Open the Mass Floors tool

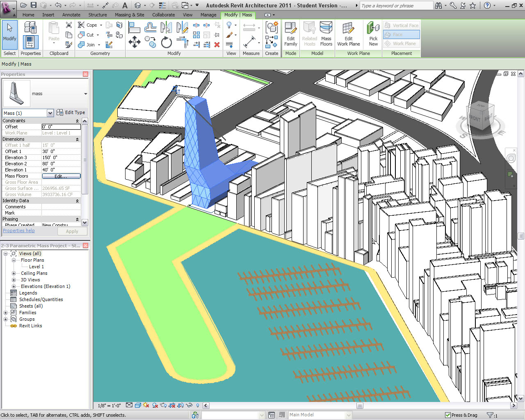(x=326, y=34)
